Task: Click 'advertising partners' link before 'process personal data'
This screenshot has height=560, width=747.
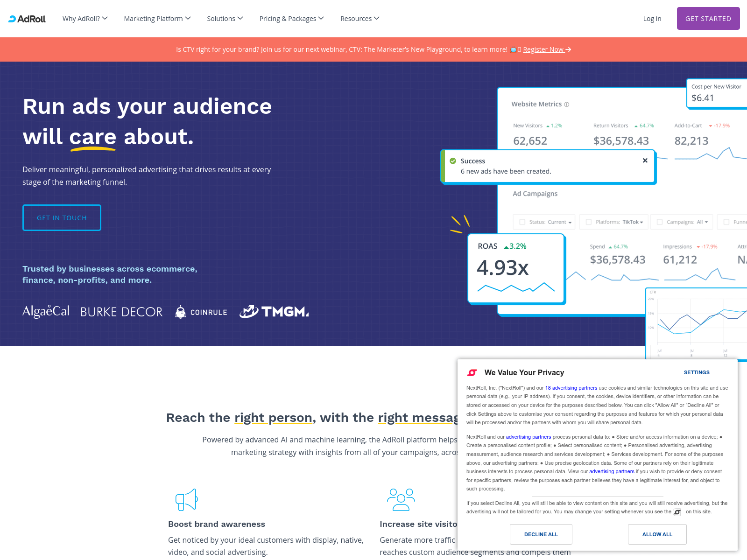Action: 529,437
